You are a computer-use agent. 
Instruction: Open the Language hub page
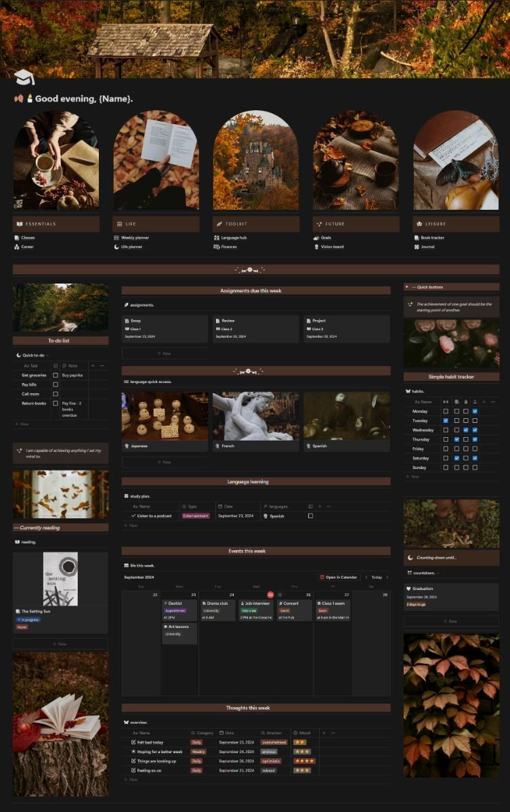(x=230, y=238)
